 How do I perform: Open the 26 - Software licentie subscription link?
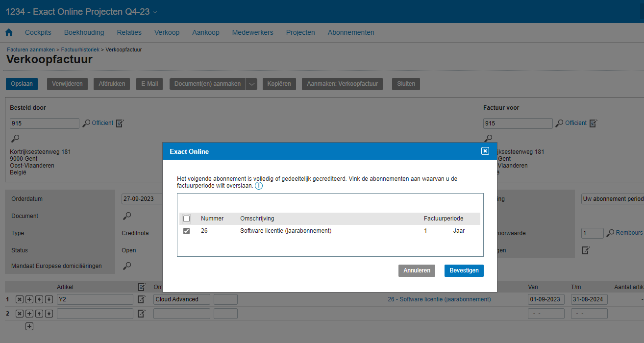click(439, 299)
